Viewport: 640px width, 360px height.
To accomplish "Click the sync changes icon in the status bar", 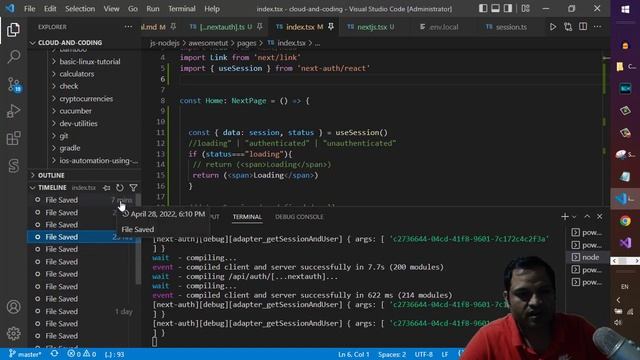I will pos(54,354).
